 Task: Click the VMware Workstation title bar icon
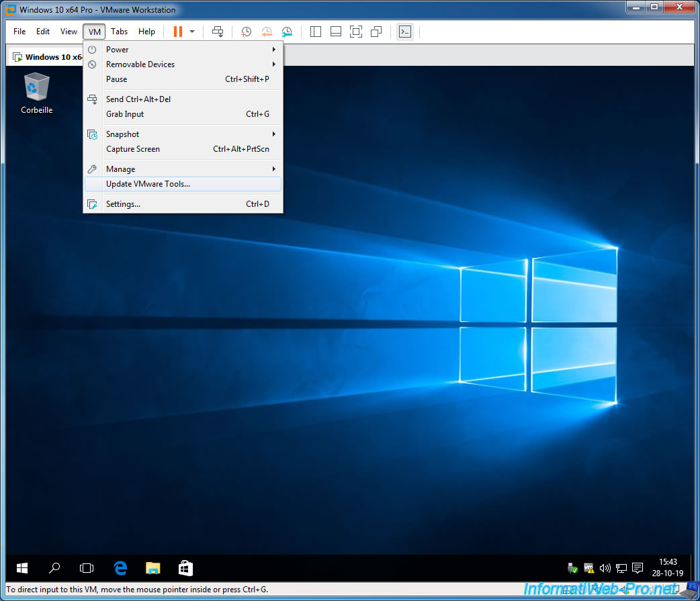[x=10, y=9]
